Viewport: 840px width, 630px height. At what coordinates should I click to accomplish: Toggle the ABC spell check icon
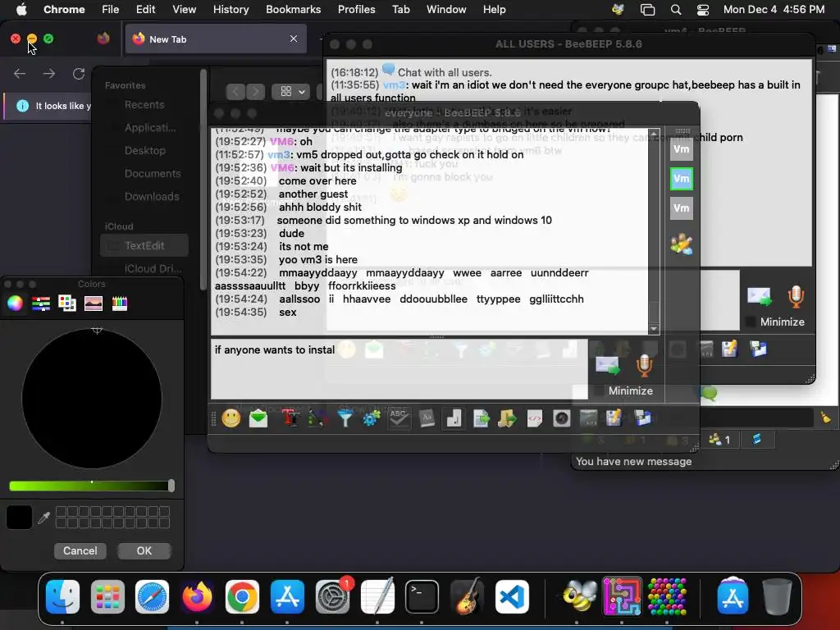click(x=399, y=418)
